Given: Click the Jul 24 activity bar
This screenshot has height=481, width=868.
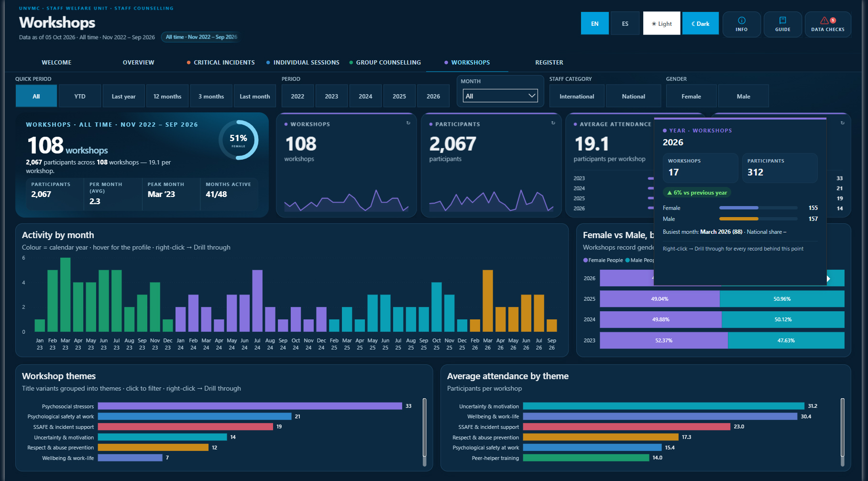Looking at the screenshot, I should [x=257, y=301].
